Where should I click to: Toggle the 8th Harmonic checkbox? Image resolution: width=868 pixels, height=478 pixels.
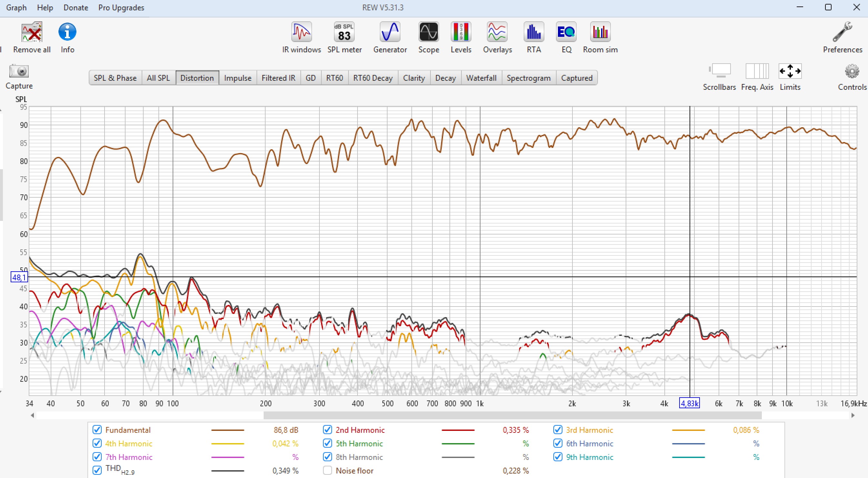(327, 457)
